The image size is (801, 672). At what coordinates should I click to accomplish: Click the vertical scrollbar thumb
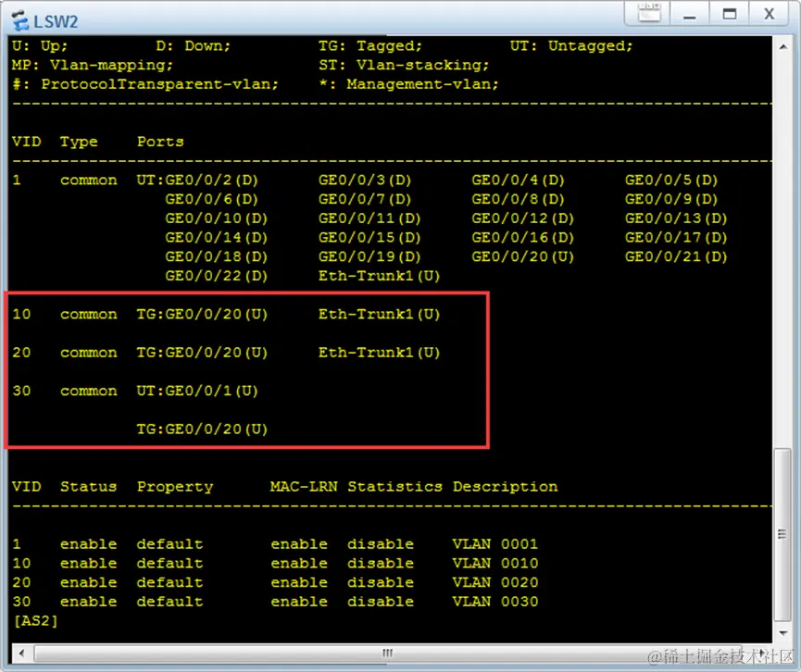[x=782, y=535]
